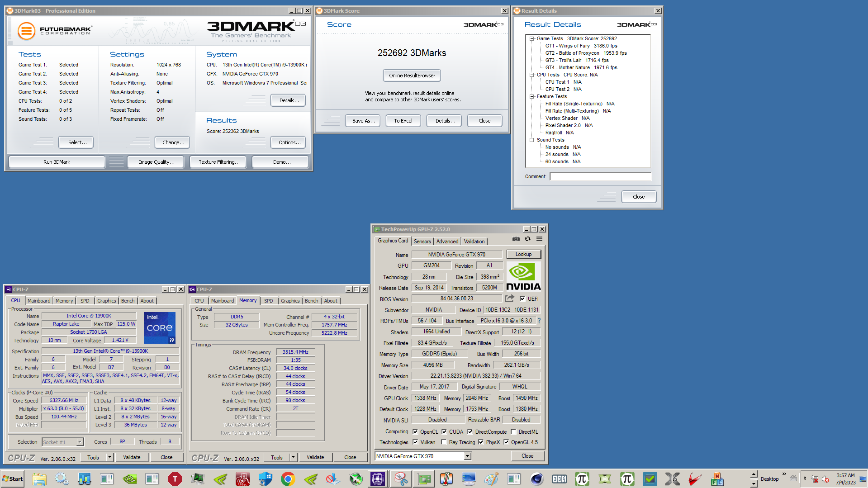The image size is (868, 488).
Task: Toggle PhysX checkbox
Action: point(481,442)
